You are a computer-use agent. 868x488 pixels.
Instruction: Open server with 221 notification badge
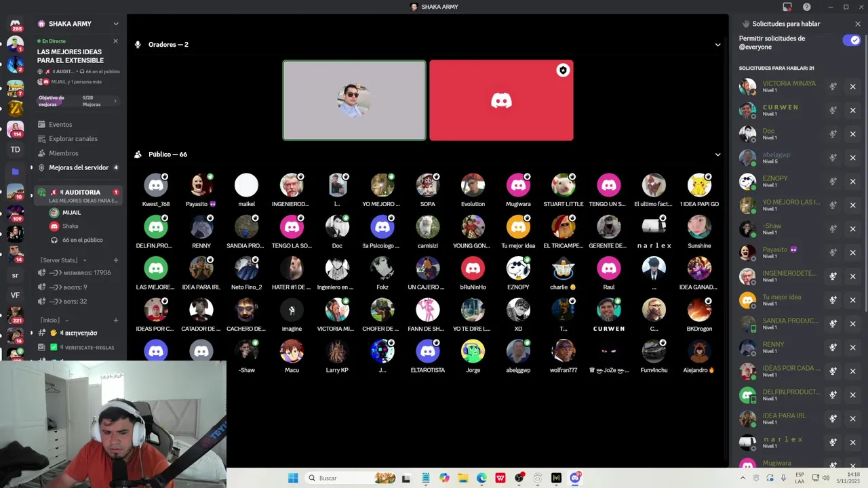[x=15, y=314]
